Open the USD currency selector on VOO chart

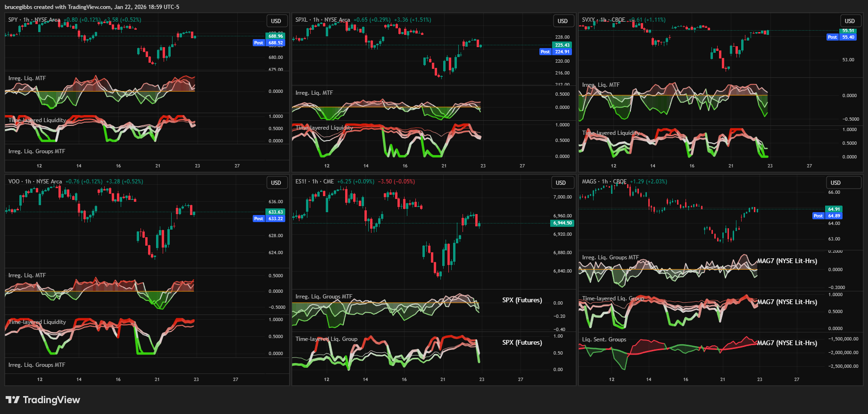276,183
